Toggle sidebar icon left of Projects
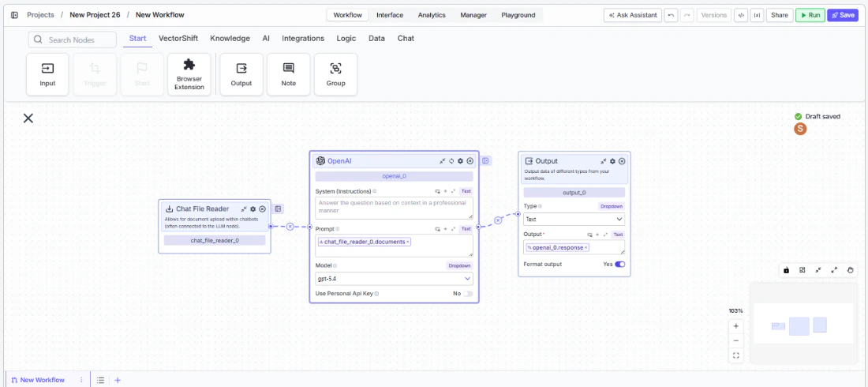The width and height of the screenshot is (868, 387). [14, 15]
